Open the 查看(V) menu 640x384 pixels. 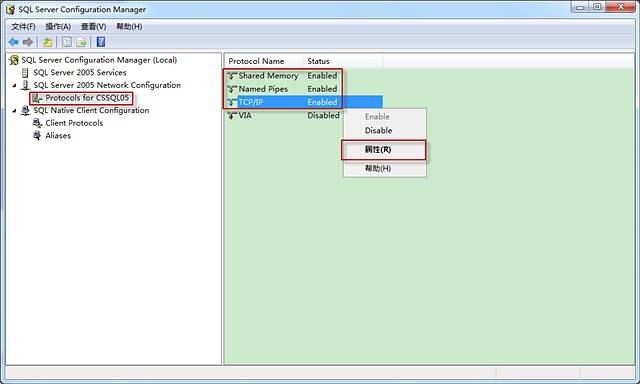tap(93, 27)
